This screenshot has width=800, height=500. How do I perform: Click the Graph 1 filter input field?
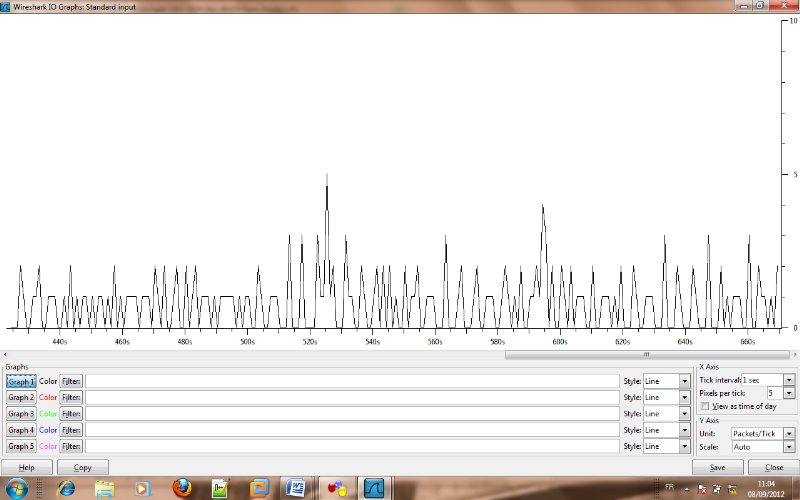pos(352,381)
